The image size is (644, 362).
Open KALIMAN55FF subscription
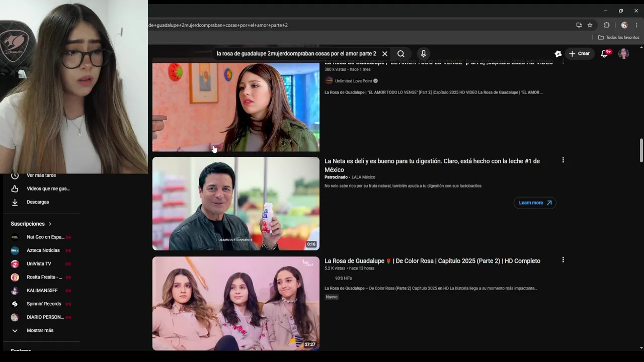(41, 291)
